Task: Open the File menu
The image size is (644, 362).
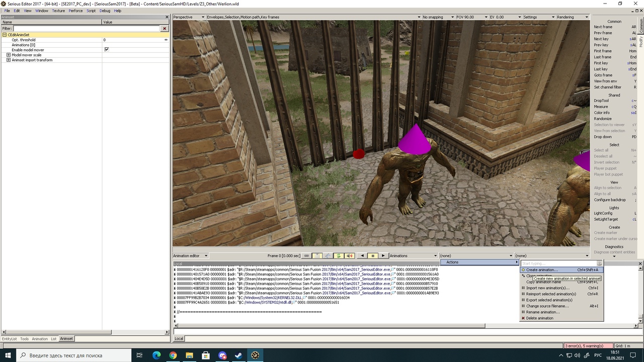Action: coord(7,11)
